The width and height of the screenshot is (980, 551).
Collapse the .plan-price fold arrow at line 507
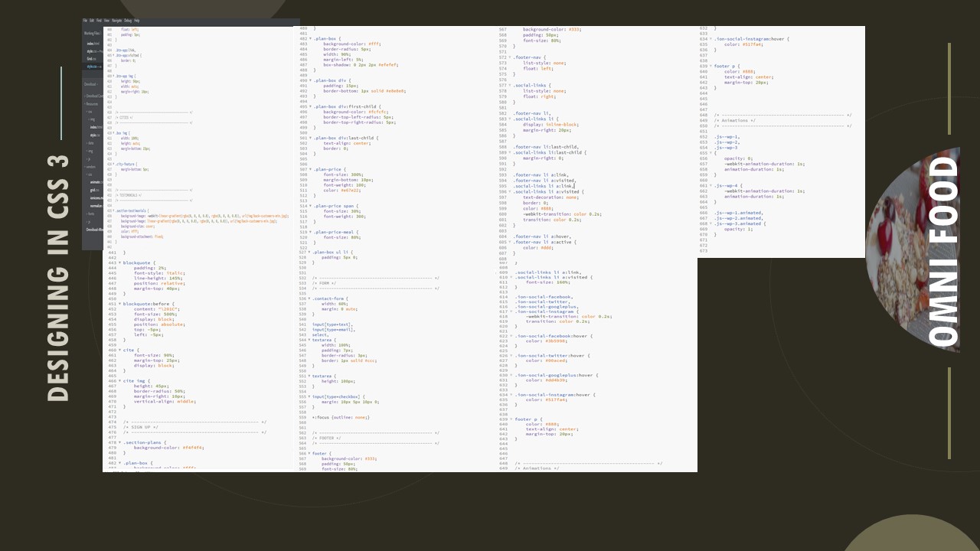coord(310,169)
